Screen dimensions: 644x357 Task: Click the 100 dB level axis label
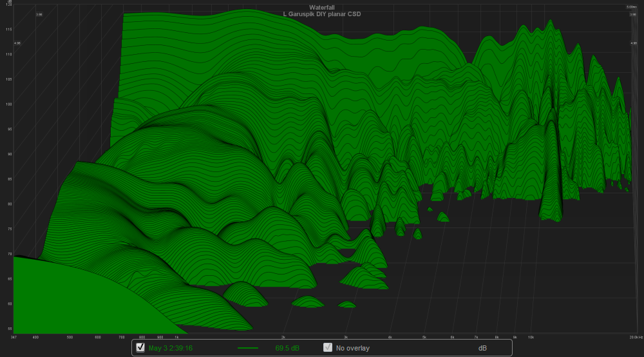click(8, 104)
